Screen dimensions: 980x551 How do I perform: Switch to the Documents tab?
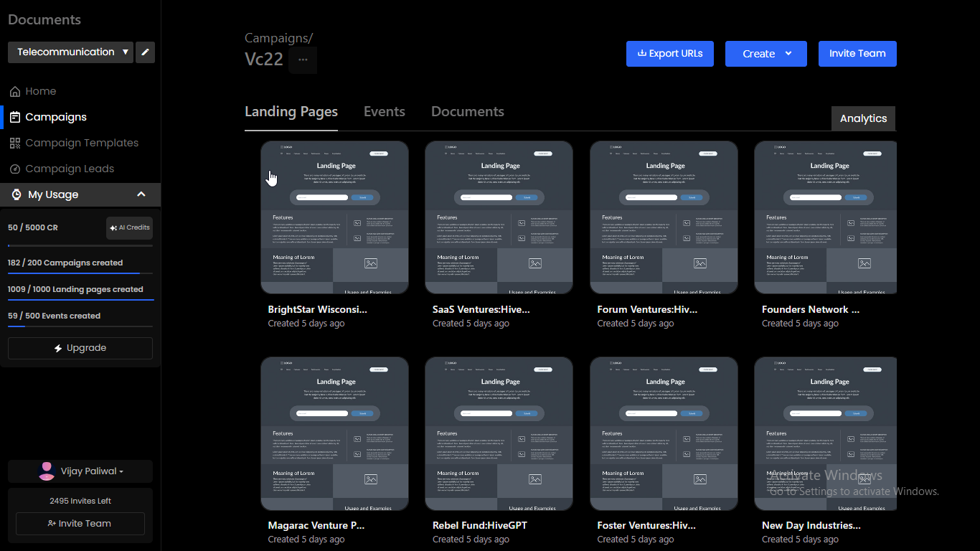[468, 112]
